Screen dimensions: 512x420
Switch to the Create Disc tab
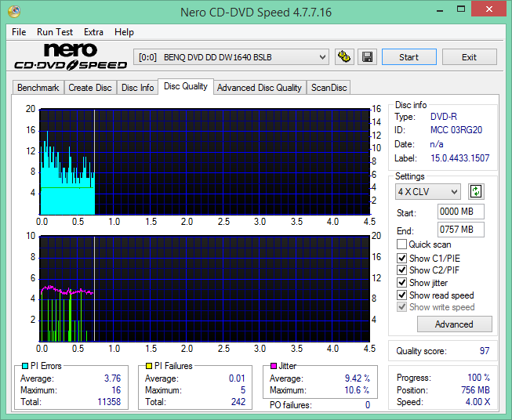click(x=90, y=88)
